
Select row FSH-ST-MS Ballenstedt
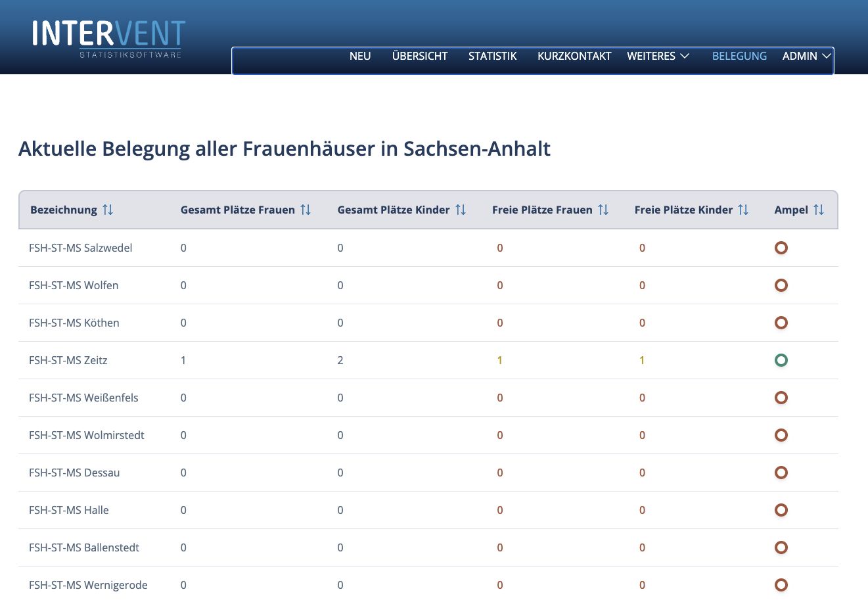point(428,547)
